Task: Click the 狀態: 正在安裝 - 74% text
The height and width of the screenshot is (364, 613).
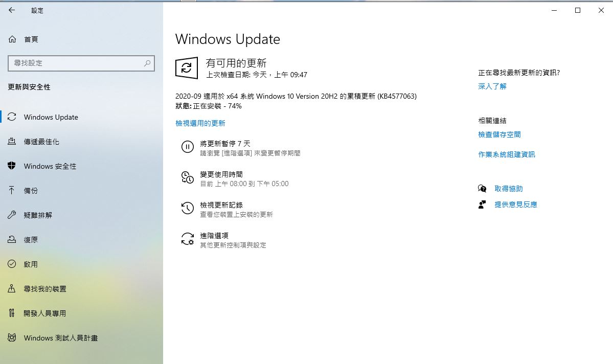Action: tap(209, 106)
